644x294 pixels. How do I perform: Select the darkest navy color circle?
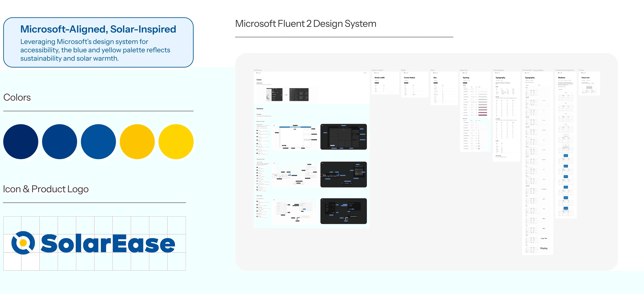[x=21, y=142]
